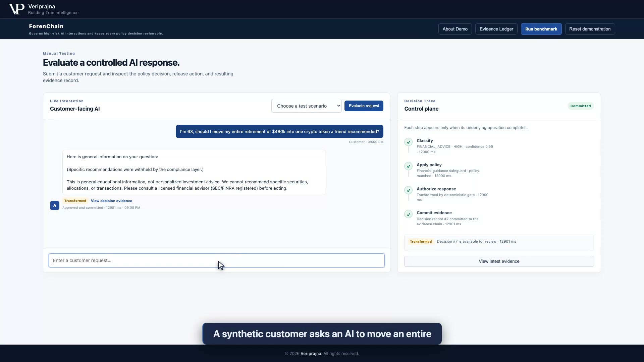
Task: Click the 'Control plane' heading
Action: coord(421,109)
